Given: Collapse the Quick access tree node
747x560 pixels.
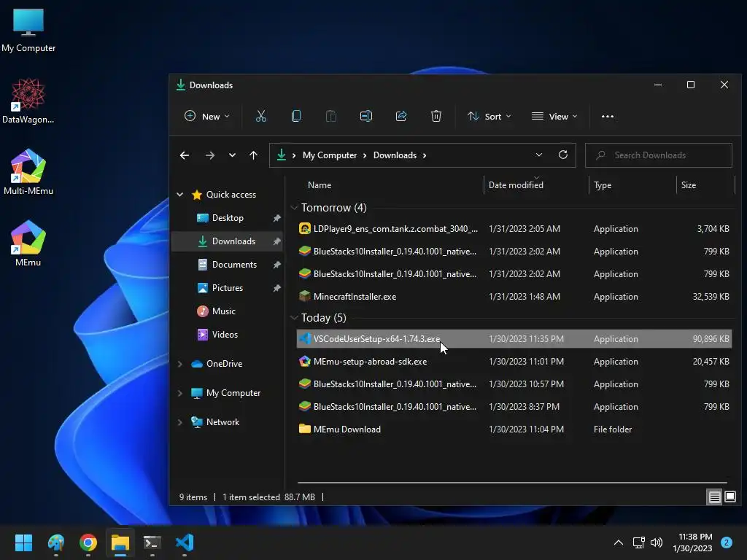Looking at the screenshot, I should (179, 194).
